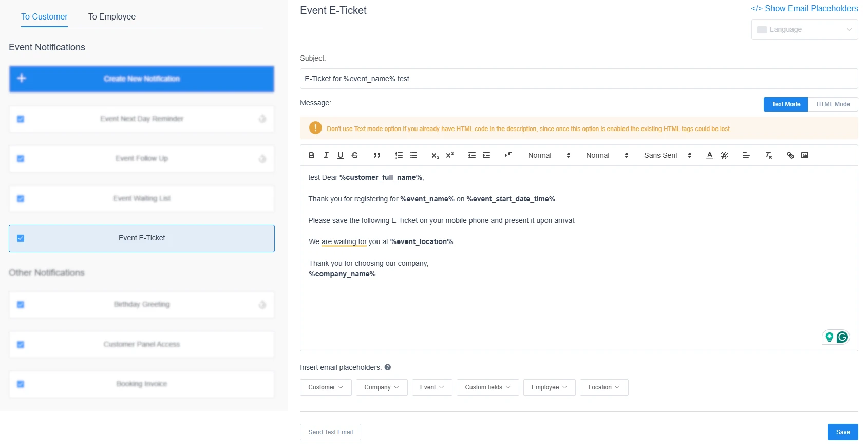Switch message editor to Text Mode
The height and width of the screenshot is (446, 868).
[786, 104]
